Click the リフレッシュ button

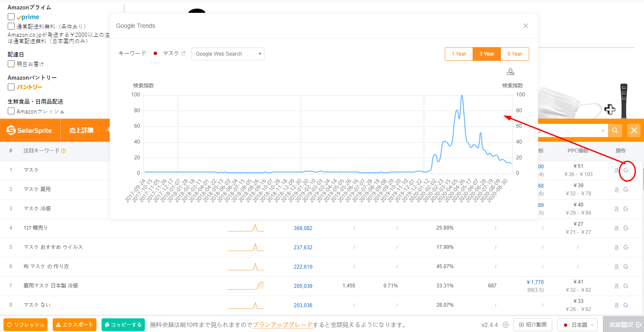click(x=25, y=325)
